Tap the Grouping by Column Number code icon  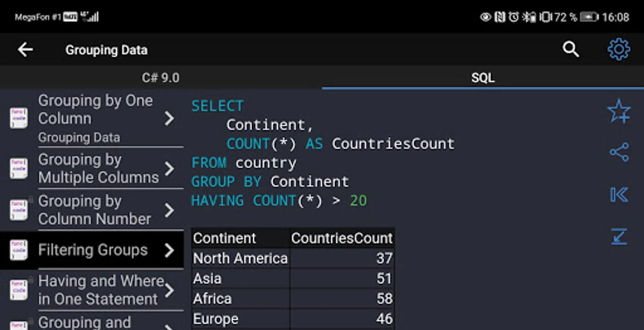point(19,210)
